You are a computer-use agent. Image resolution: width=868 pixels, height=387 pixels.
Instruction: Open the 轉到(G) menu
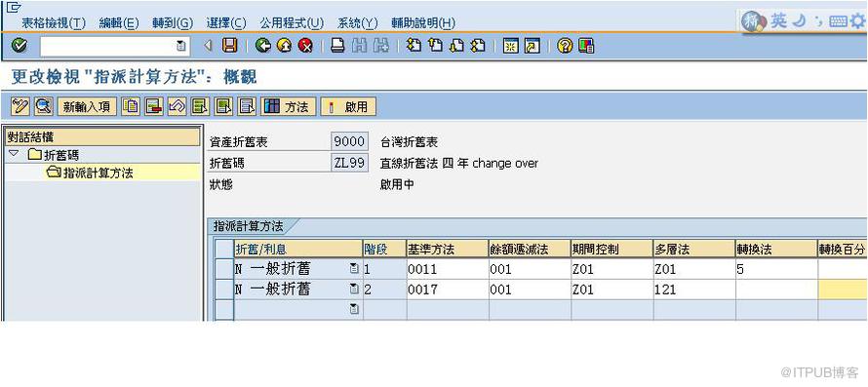tap(173, 23)
